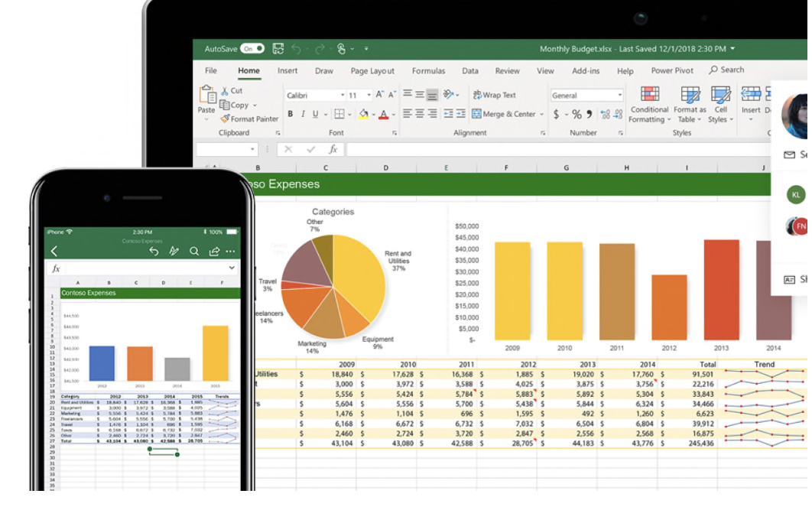Click the Search box in ribbon
This screenshot has height=523, width=812.
727,70
